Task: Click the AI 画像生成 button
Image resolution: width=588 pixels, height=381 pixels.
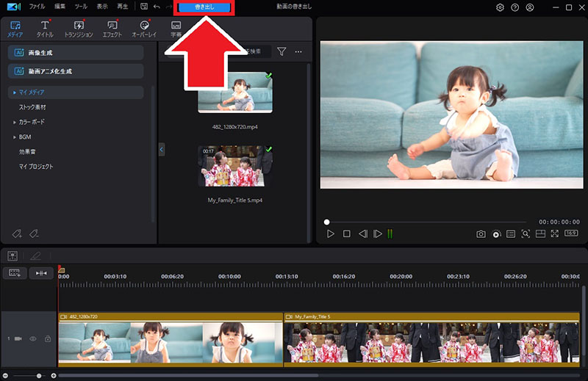Action: click(x=76, y=53)
